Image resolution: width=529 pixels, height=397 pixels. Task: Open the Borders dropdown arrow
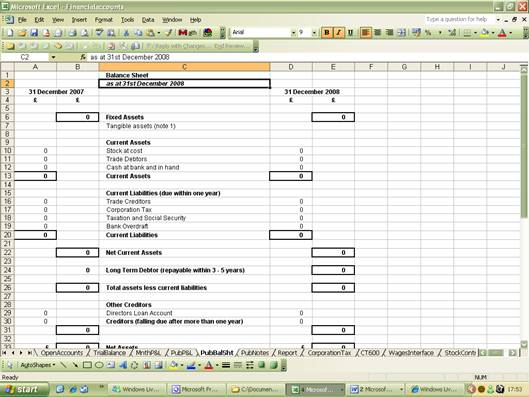(475, 33)
